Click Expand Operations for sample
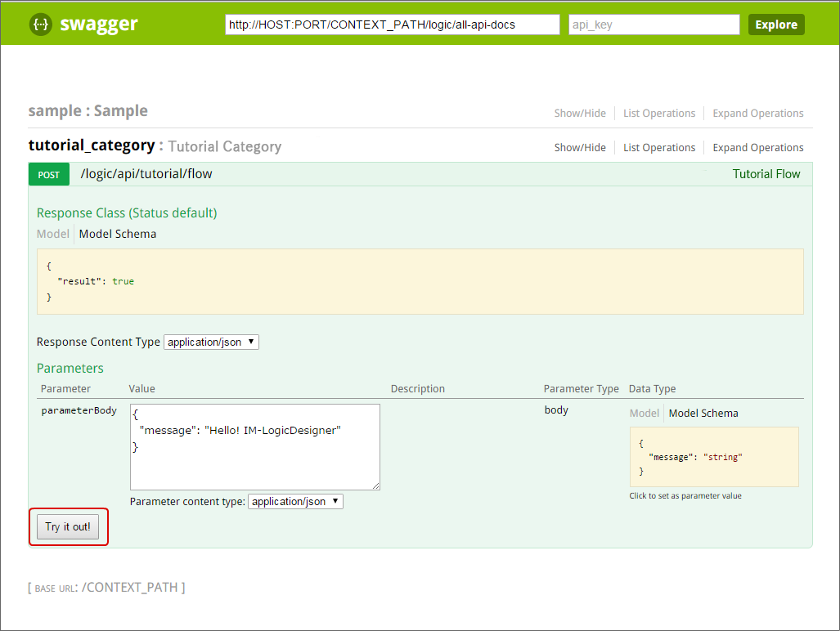840x631 pixels. click(758, 114)
